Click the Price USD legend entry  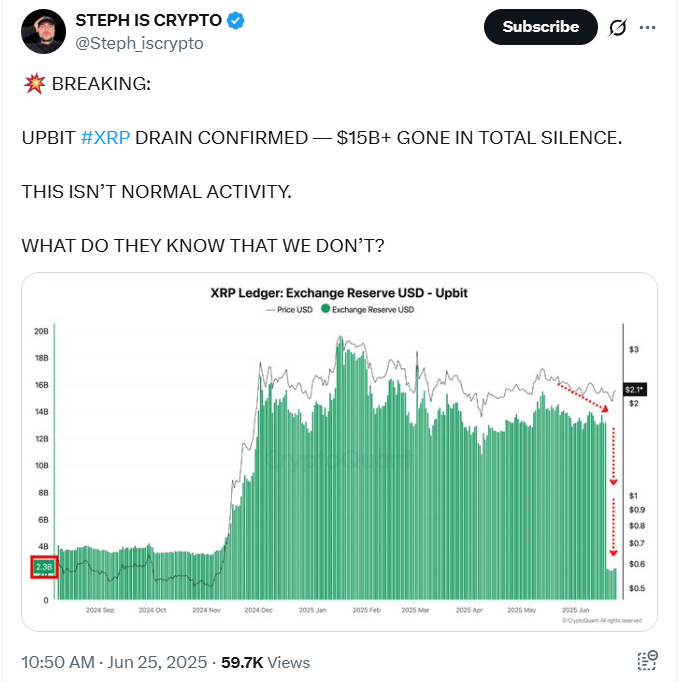click(x=289, y=310)
